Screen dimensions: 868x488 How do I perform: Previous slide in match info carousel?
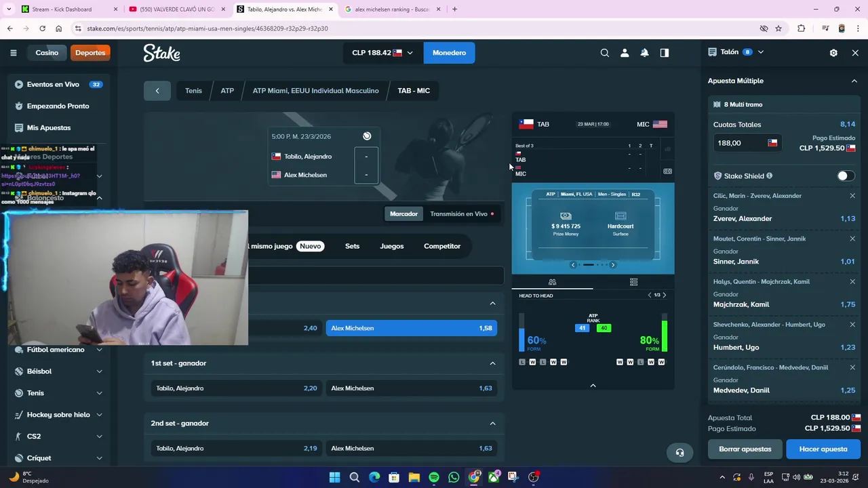tap(573, 265)
